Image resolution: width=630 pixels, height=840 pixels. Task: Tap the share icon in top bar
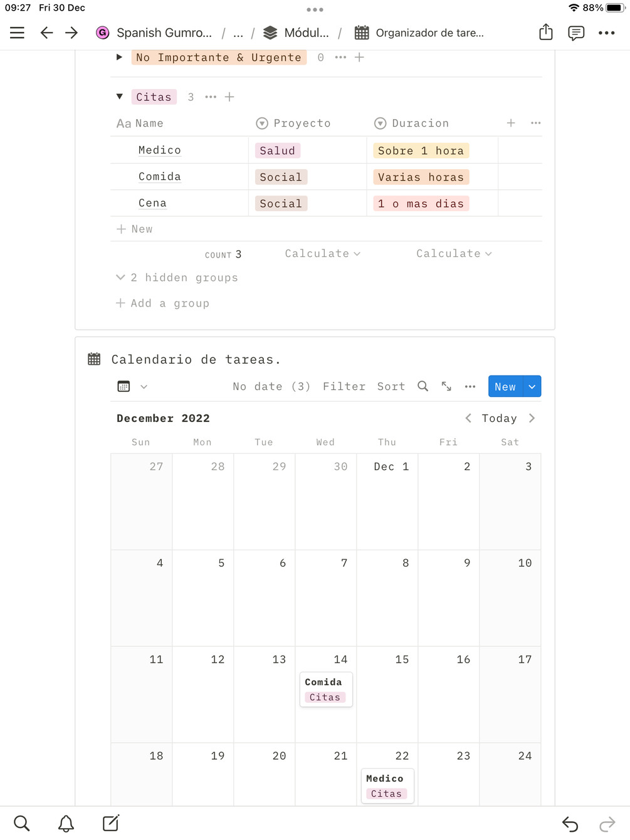(x=545, y=33)
